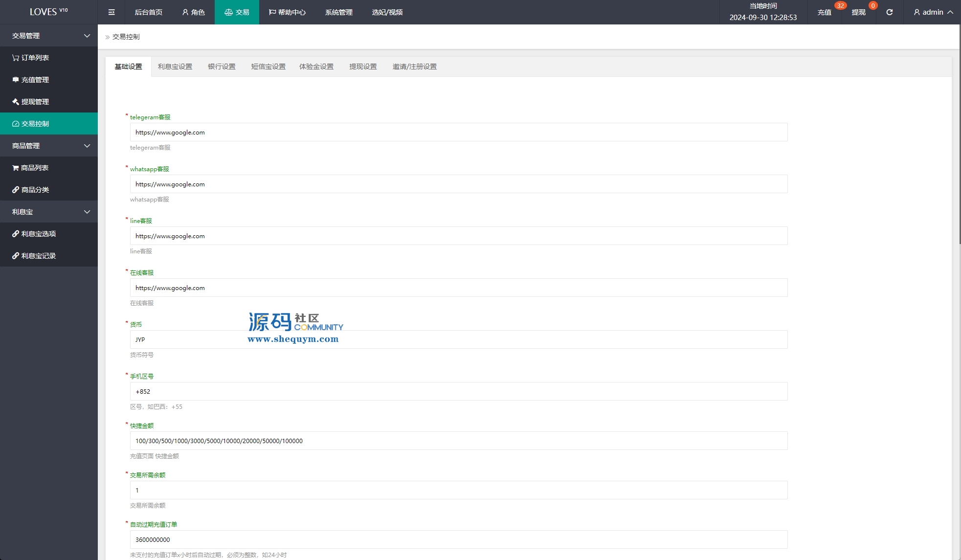Switch to the 利息宝设置 tab
The image size is (961, 560).
point(175,67)
